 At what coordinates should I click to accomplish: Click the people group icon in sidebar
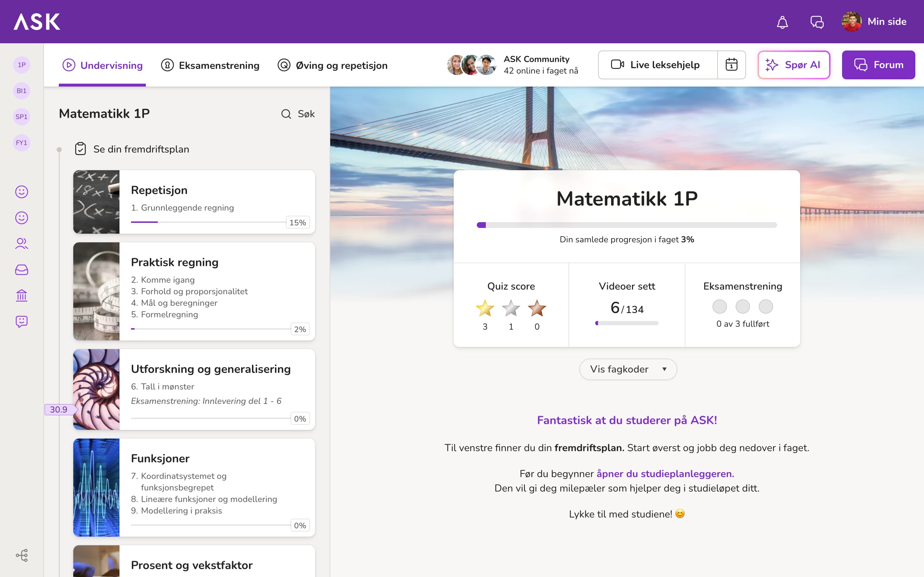21,243
